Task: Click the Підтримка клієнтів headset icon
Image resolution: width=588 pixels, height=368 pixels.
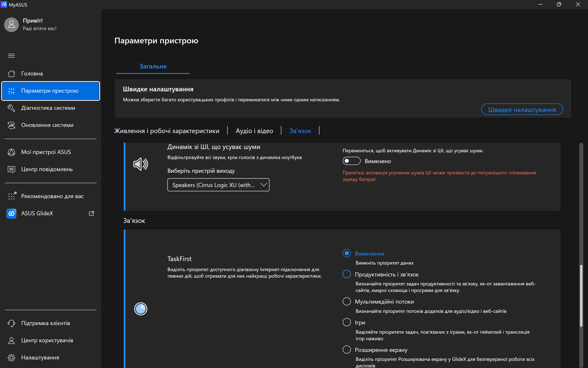Action: coord(11,323)
